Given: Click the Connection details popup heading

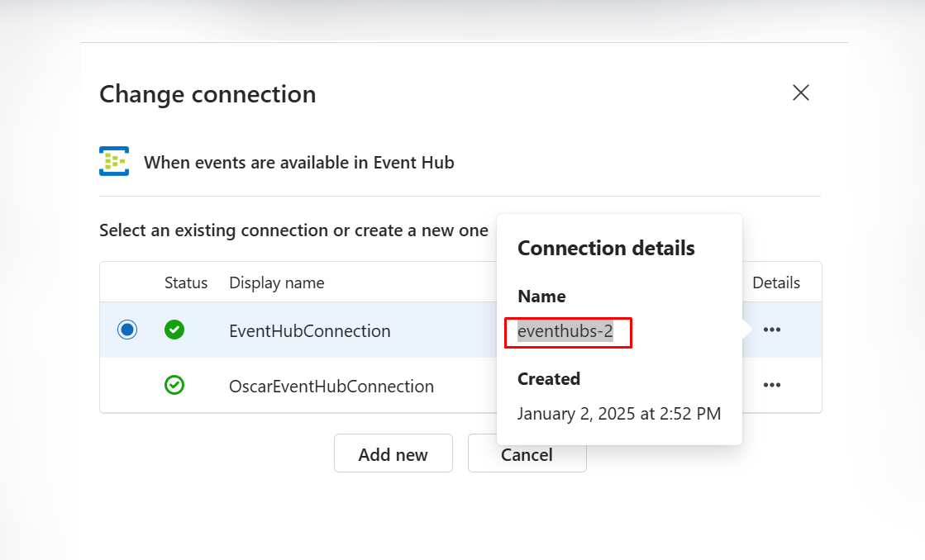Looking at the screenshot, I should [606, 248].
